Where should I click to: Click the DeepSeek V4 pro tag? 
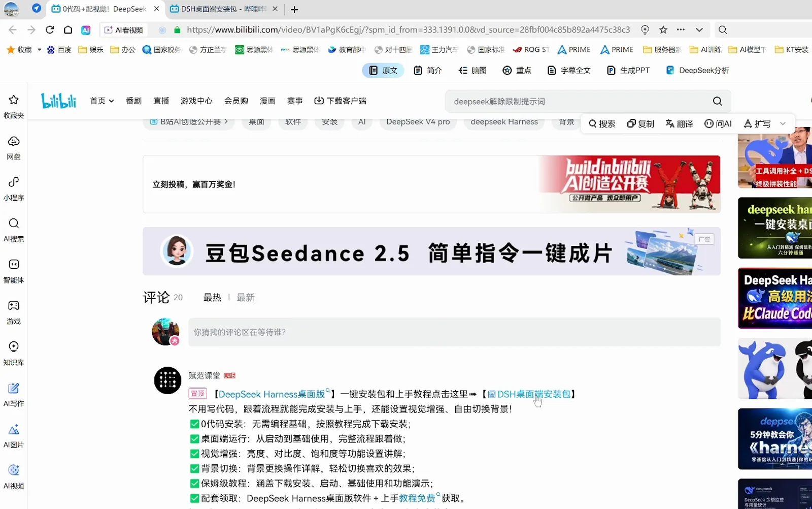click(x=418, y=122)
